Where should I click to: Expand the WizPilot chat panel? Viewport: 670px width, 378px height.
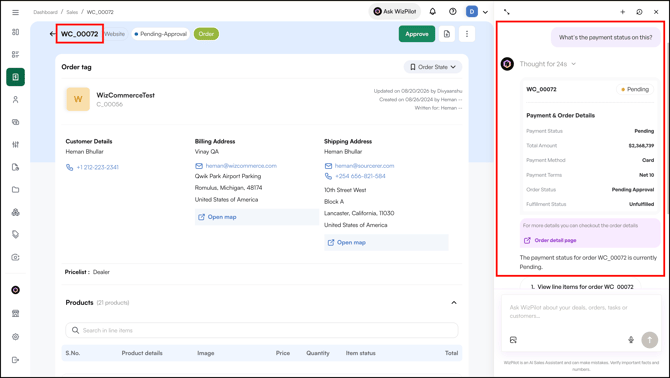506,12
